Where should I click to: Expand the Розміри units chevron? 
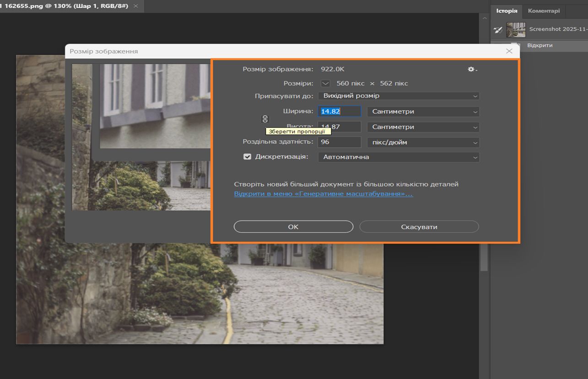point(325,83)
